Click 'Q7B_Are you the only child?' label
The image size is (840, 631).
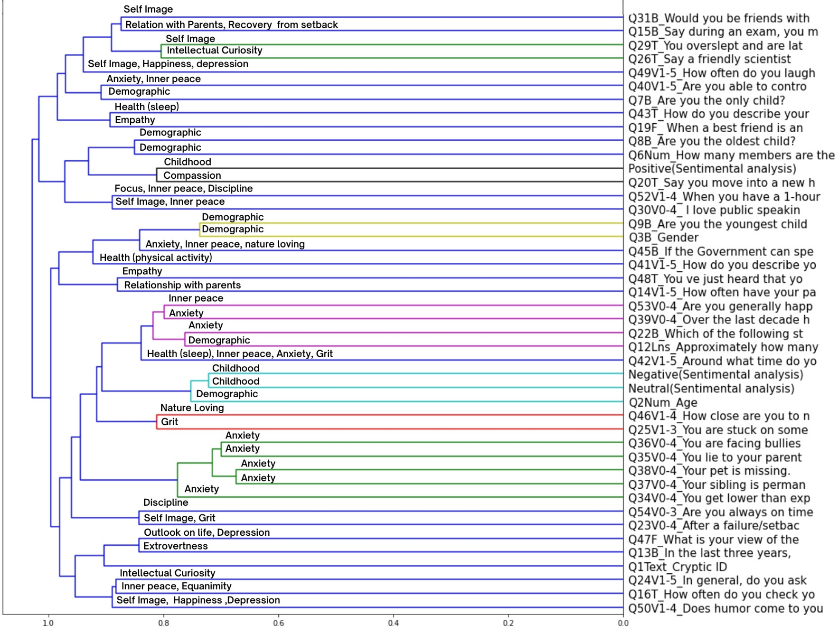(x=706, y=100)
